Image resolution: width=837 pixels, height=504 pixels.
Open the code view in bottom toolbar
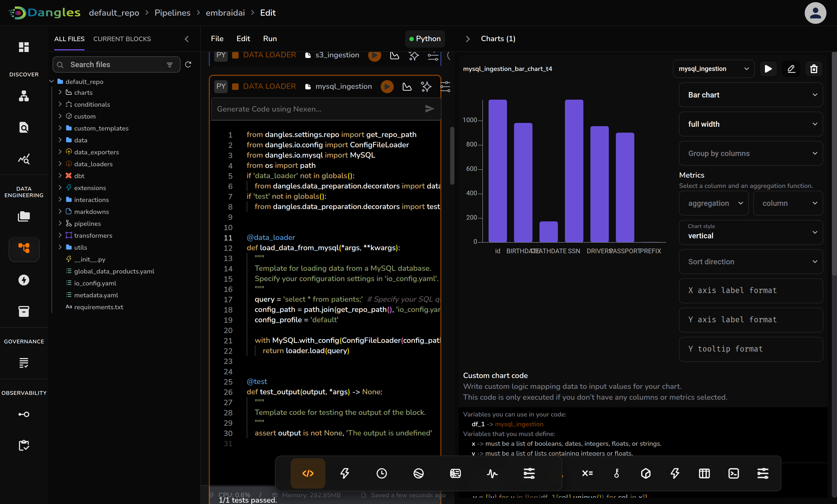308,473
